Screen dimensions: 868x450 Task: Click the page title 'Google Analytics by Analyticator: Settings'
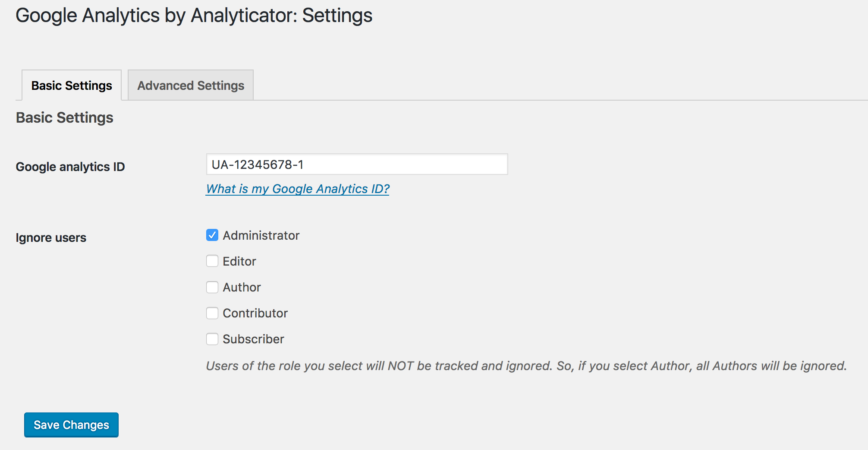194,16
